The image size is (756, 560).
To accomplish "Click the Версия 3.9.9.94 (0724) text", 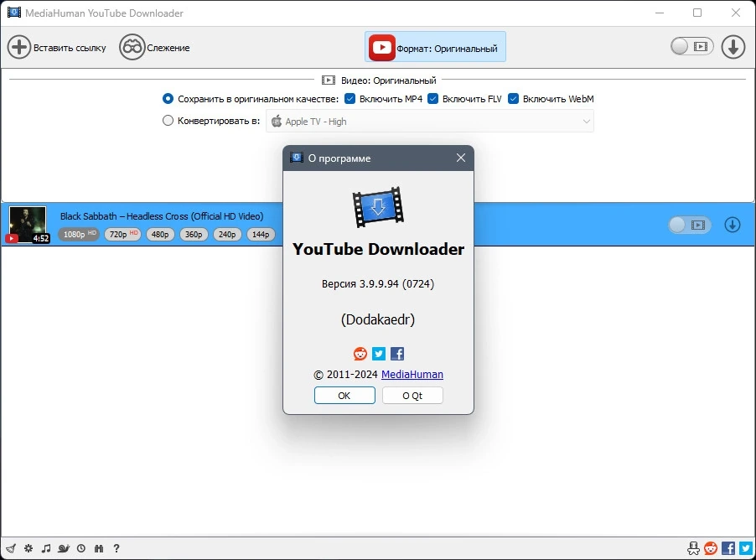I will click(x=378, y=283).
